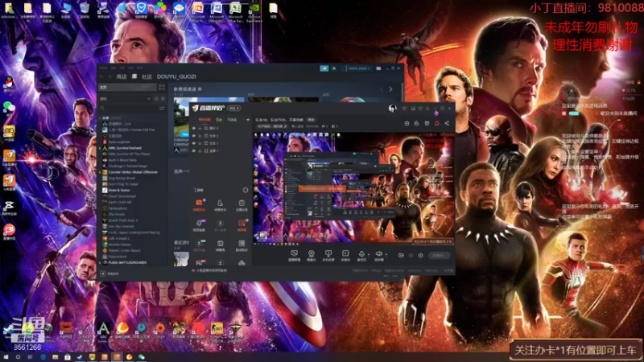Toggle visibility of the 图片 2 source

point(194,129)
